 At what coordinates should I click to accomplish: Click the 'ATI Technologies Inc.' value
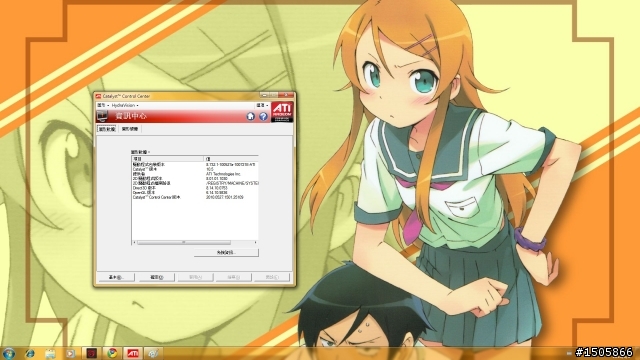pyautogui.click(x=223, y=174)
